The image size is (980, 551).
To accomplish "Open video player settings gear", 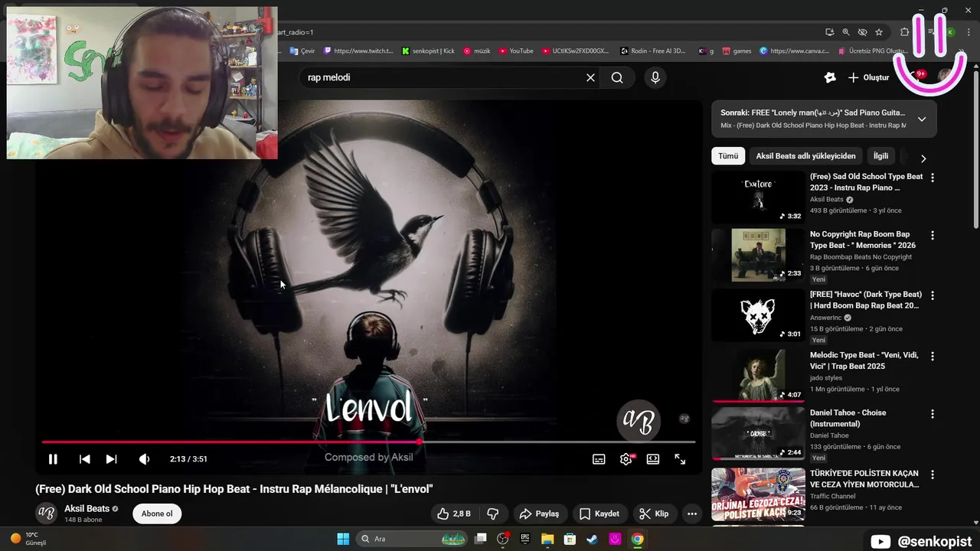I will (626, 459).
